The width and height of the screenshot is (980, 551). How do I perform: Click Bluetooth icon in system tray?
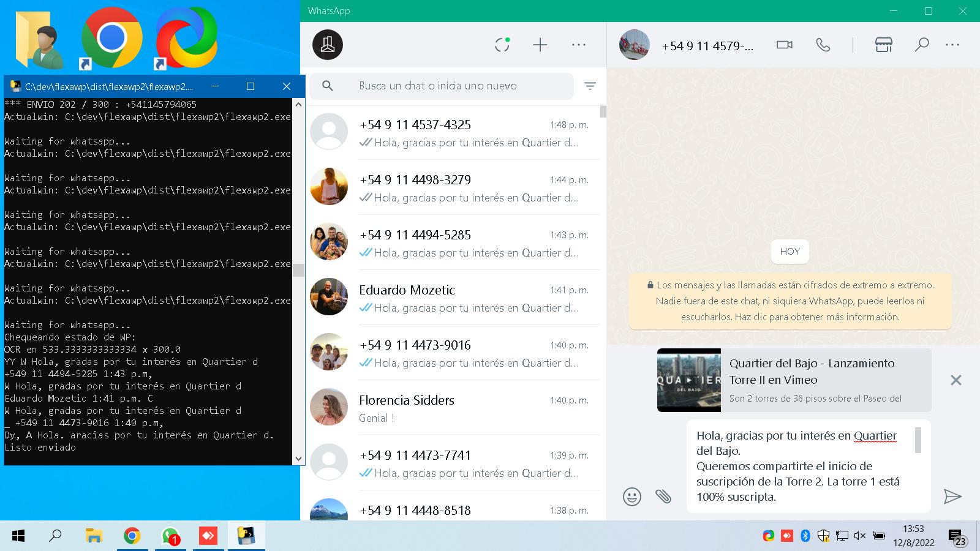805,536
